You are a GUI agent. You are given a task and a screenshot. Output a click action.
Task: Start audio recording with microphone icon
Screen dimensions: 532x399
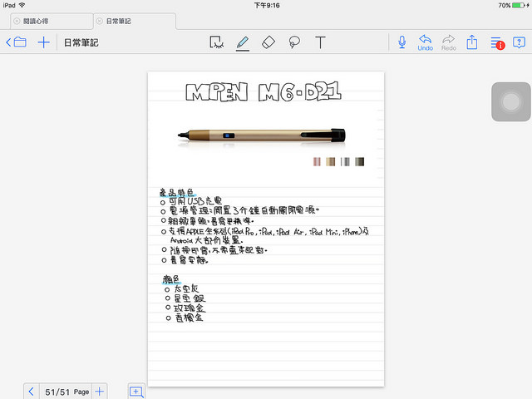pyautogui.click(x=401, y=42)
